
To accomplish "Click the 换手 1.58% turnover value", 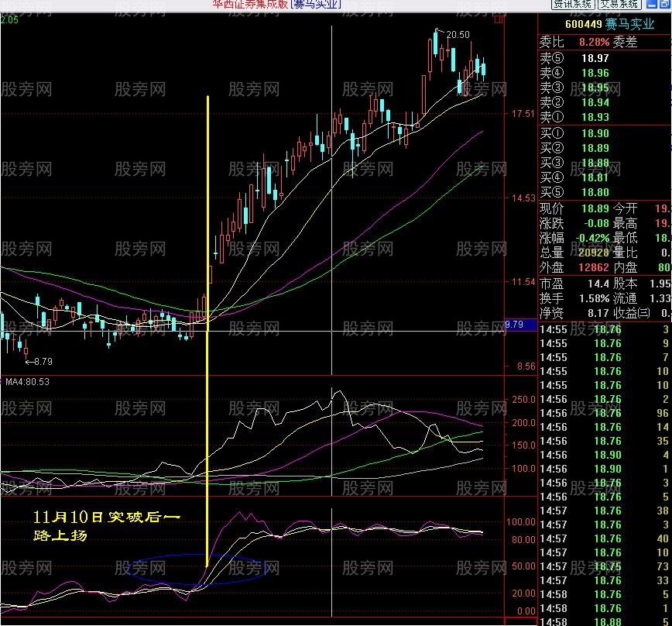I will 594,298.
